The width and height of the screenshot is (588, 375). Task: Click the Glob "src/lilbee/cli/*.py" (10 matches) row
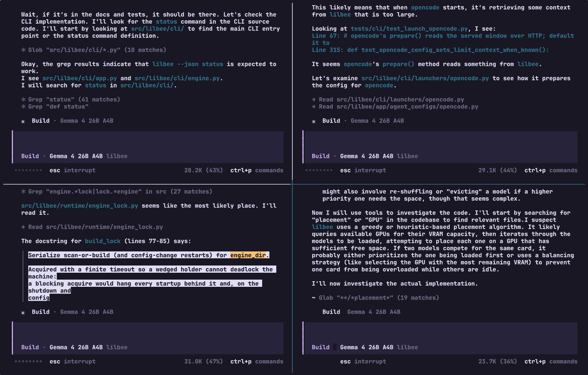[94, 50]
